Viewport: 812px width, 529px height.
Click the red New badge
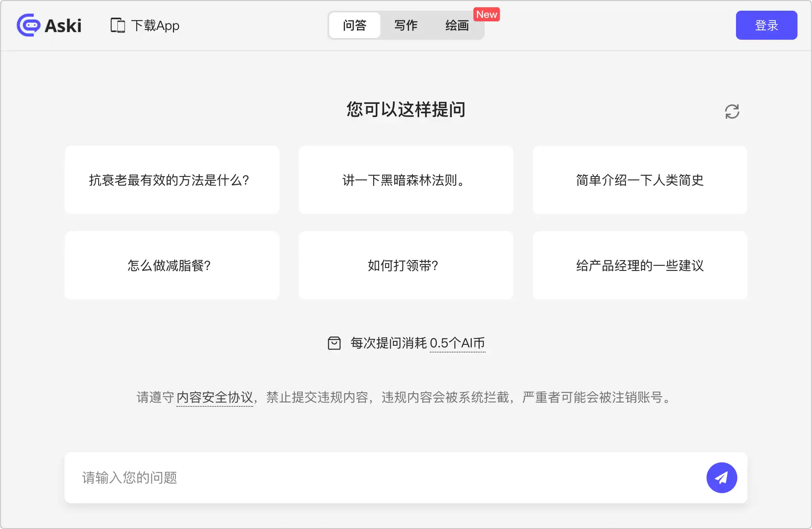(x=487, y=15)
